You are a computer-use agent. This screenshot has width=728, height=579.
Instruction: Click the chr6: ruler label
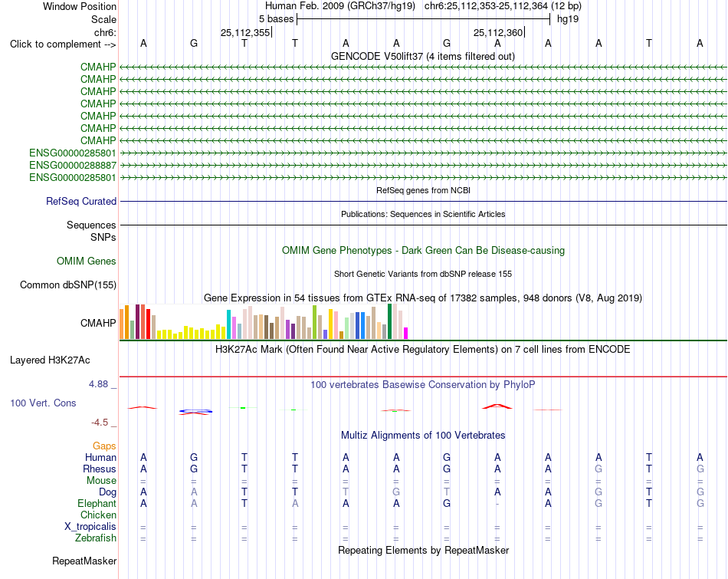105,32
